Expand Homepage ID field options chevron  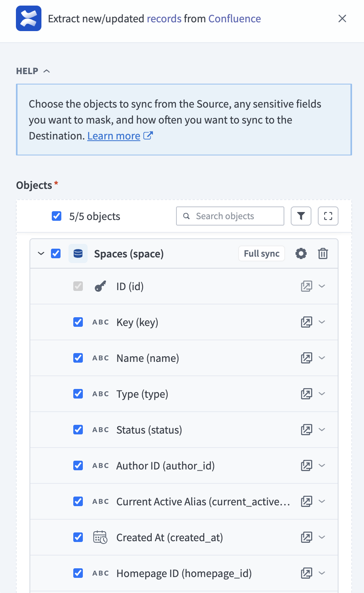pyautogui.click(x=322, y=573)
